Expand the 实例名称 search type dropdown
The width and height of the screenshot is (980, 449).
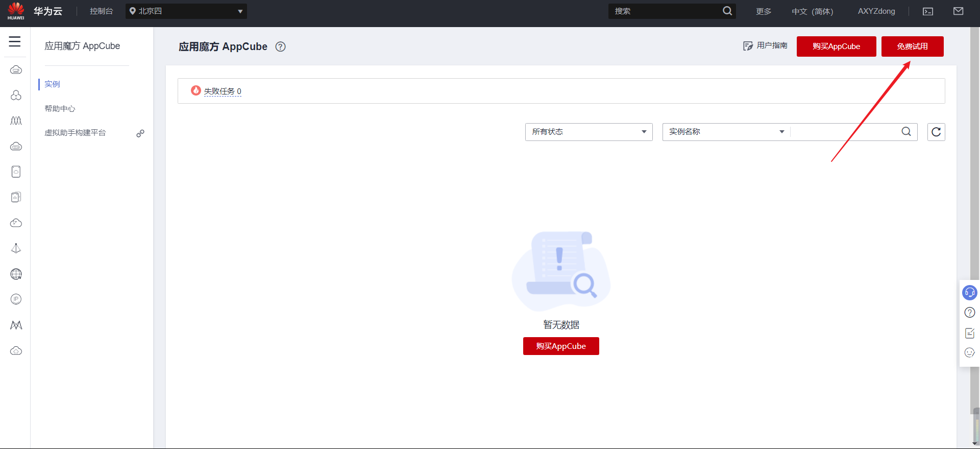coord(726,132)
